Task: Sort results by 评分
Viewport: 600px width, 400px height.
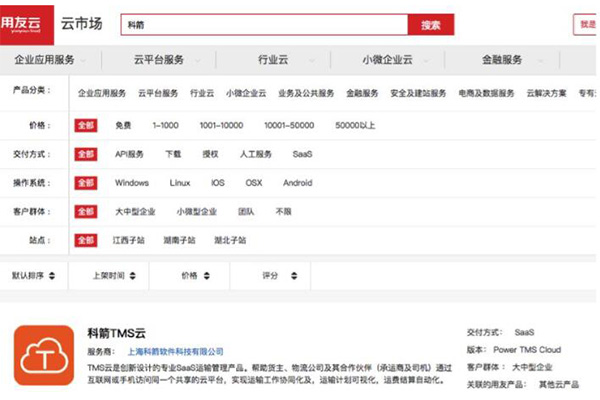Action: [279, 276]
